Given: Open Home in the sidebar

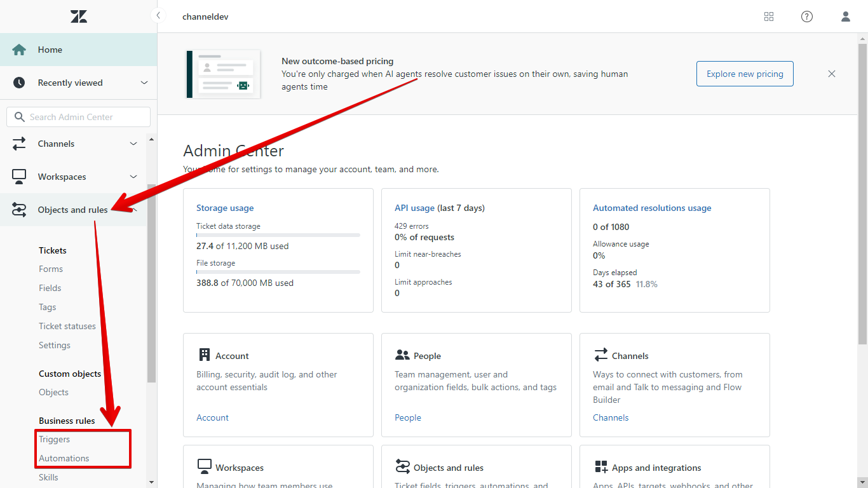Looking at the screenshot, I should 78,50.
